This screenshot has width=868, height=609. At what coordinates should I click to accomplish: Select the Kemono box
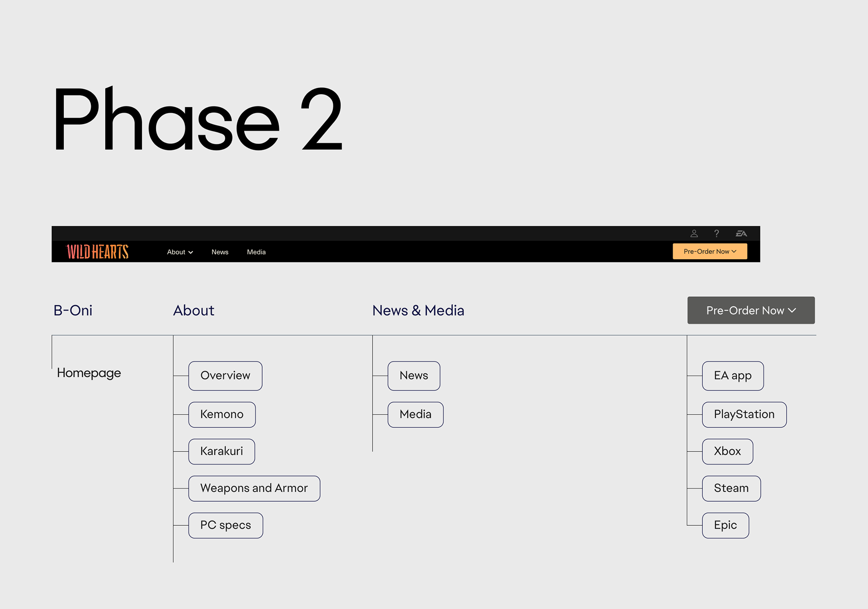(222, 414)
